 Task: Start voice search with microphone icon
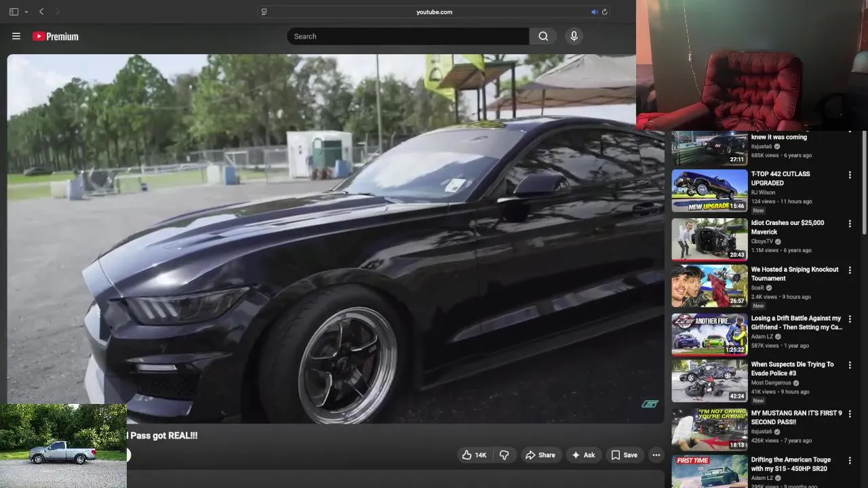point(574,37)
